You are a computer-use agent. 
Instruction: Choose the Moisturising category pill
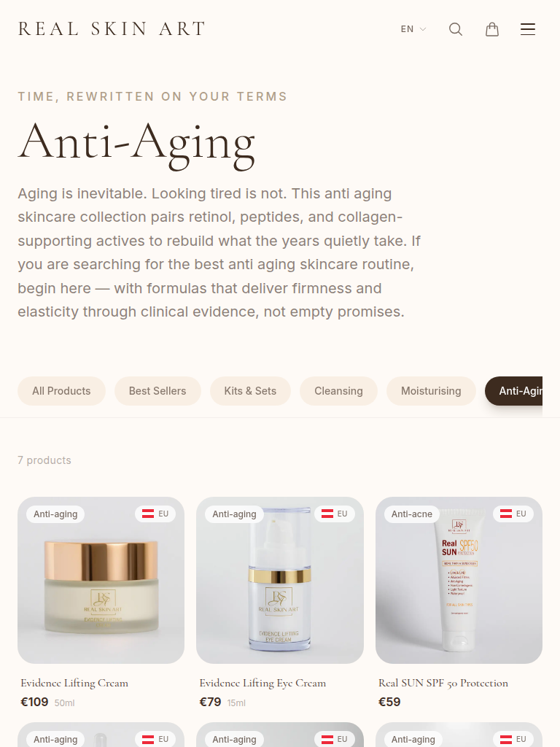pos(431,391)
